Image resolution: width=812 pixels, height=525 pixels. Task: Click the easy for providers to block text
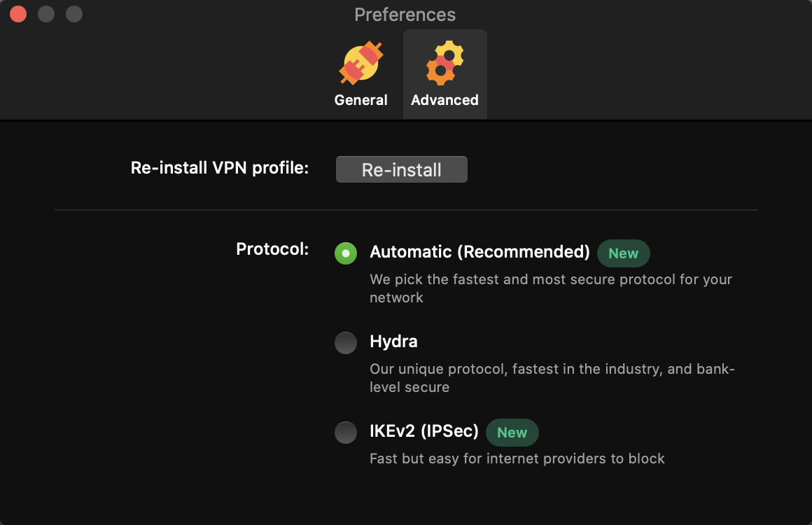(517, 458)
